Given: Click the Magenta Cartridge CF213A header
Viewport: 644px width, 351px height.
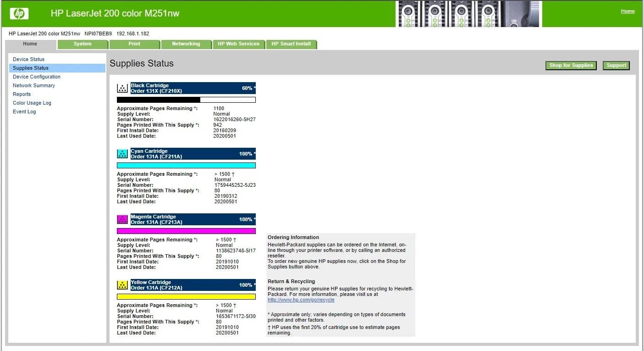Looking at the screenshot, I should coord(193,219).
